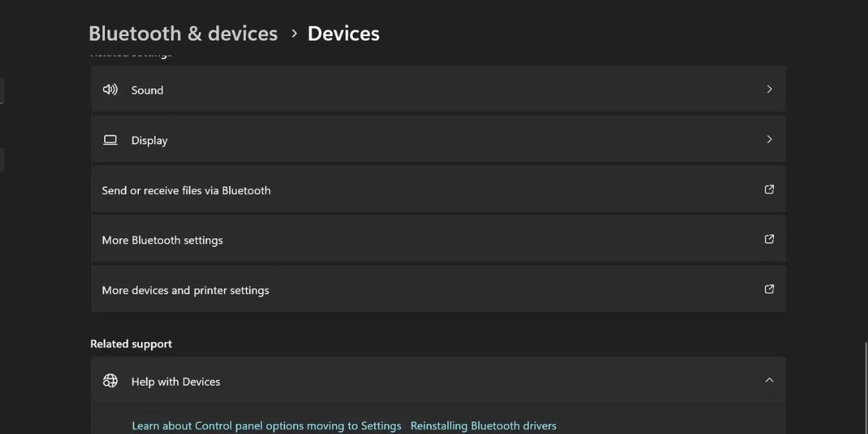Open Sound settings via its right chevron

pyautogui.click(x=769, y=90)
